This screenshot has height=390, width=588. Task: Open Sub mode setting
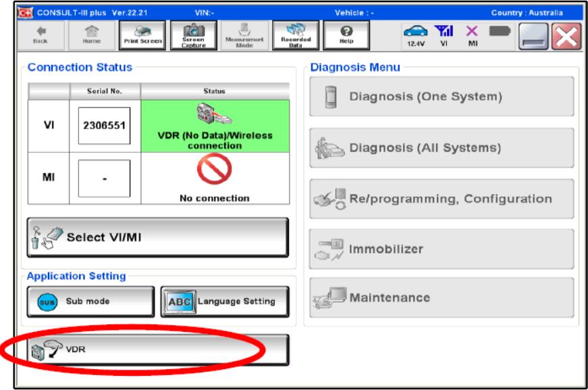(90, 301)
